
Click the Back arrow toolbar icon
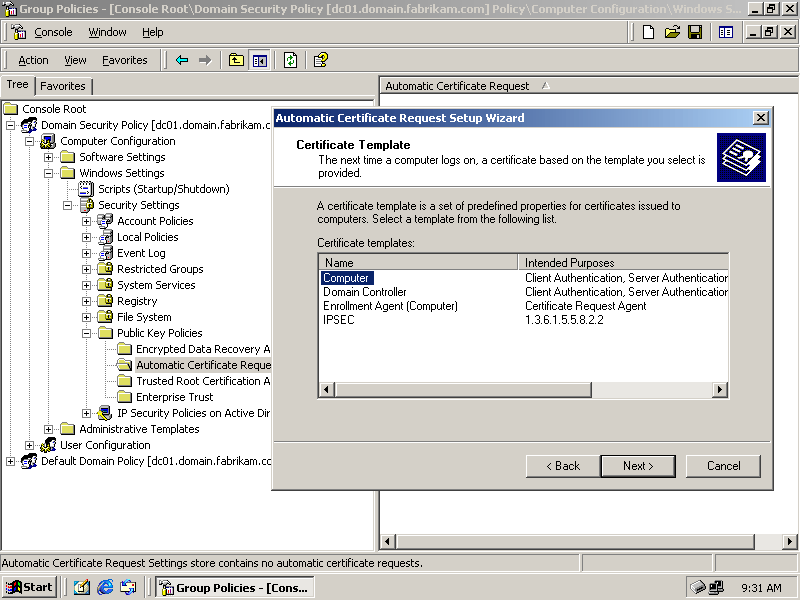point(182,60)
